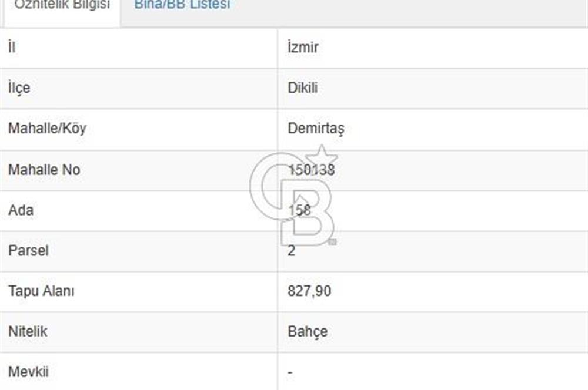Click the Tapu Alanı label

coord(41,291)
